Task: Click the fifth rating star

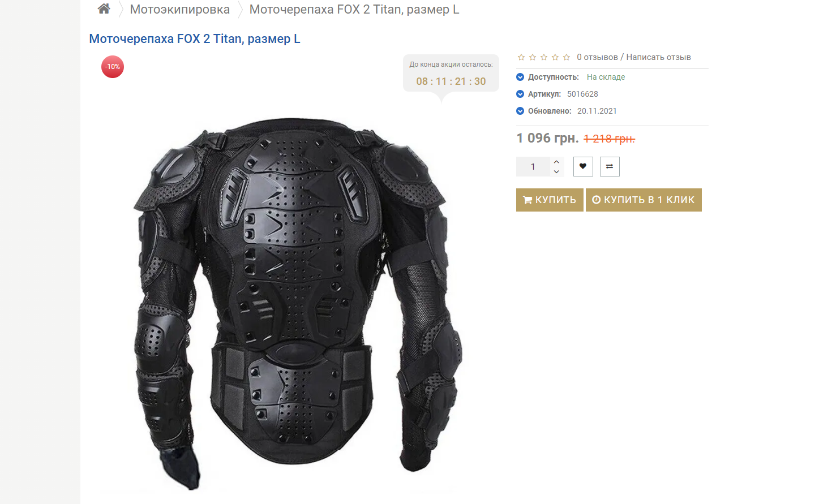Action: point(567,57)
